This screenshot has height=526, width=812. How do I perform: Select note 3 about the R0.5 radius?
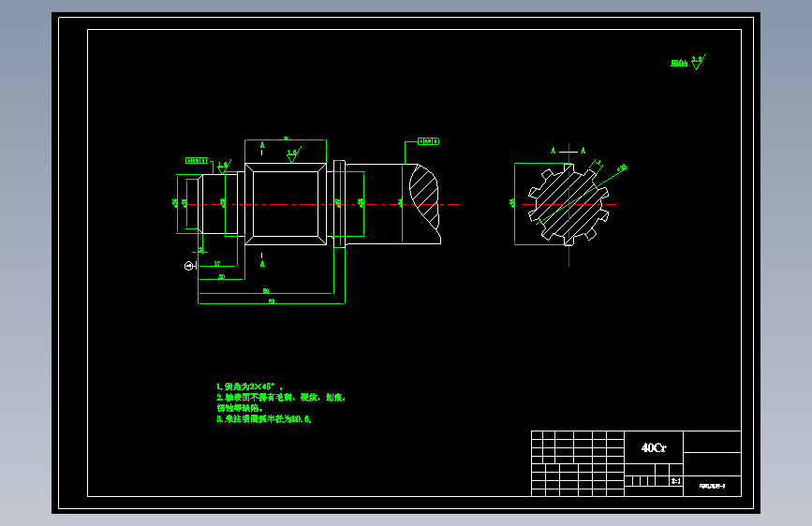pos(264,418)
